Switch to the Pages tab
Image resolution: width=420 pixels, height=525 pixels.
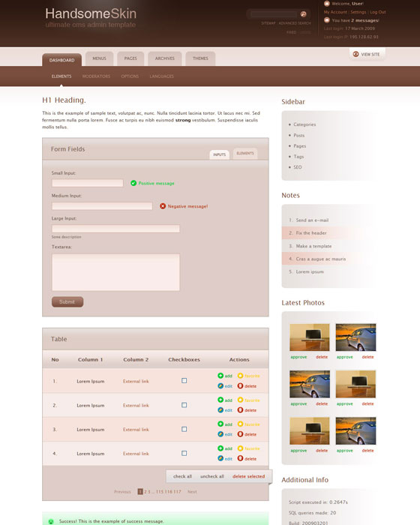tap(130, 58)
